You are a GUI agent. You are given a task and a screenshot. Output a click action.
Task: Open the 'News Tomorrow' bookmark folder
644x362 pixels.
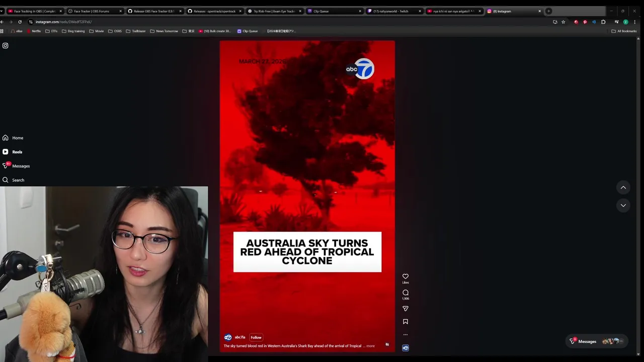point(164,31)
